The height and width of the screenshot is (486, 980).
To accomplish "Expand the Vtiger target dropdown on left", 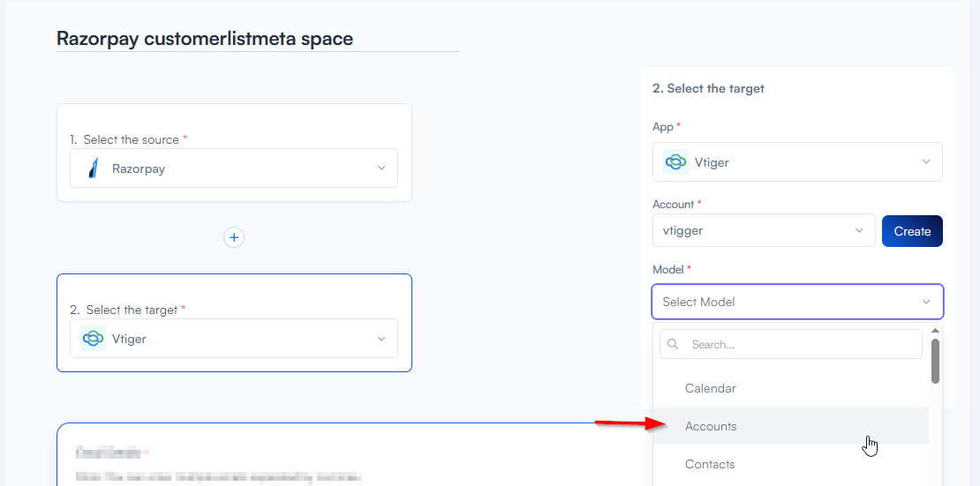I will (x=381, y=339).
